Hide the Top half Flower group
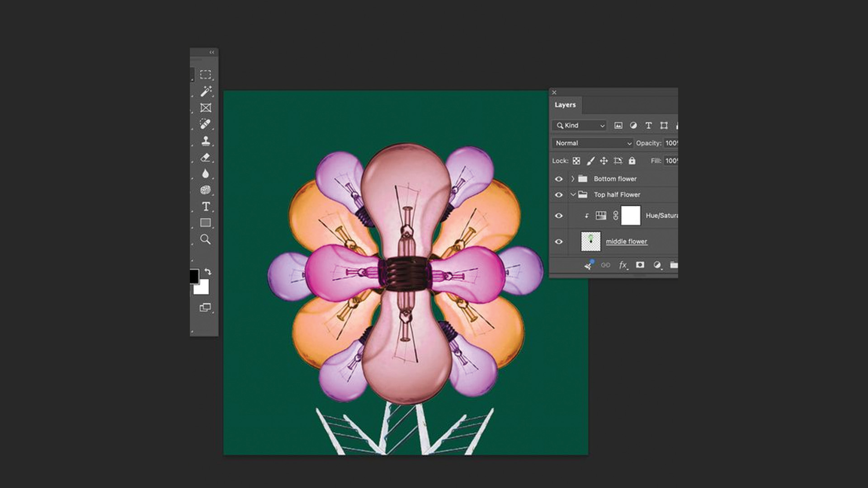 coord(559,195)
